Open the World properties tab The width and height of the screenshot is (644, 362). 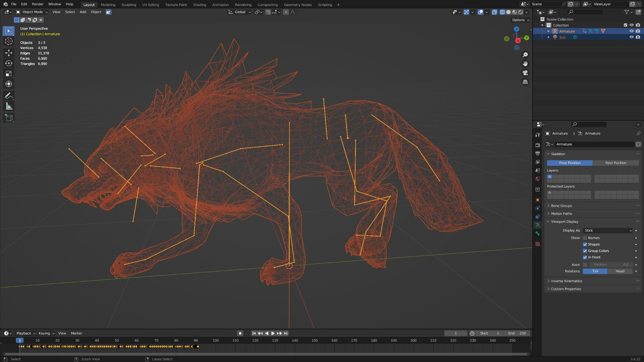tap(538, 179)
